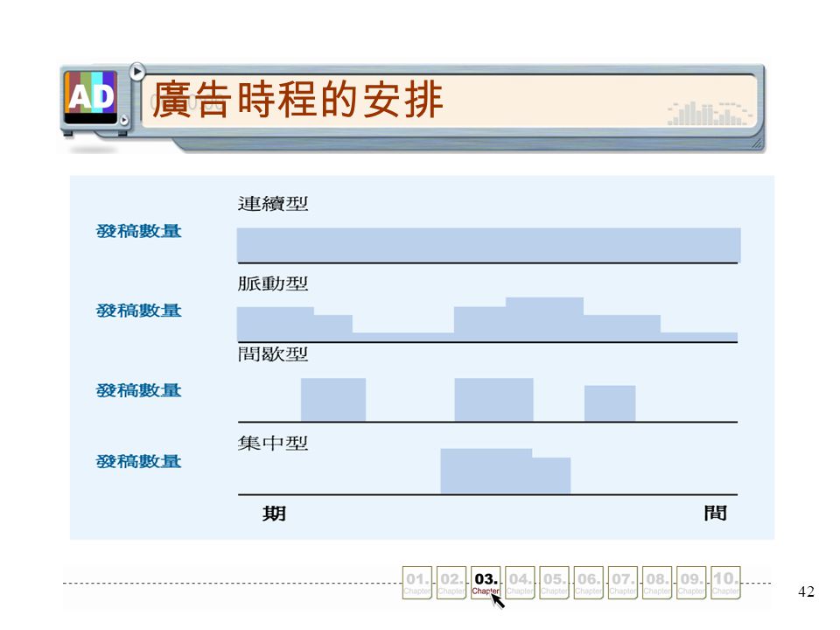Click the play button beside title bar
Viewport: 840px width, 630px height.
click(137, 71)
